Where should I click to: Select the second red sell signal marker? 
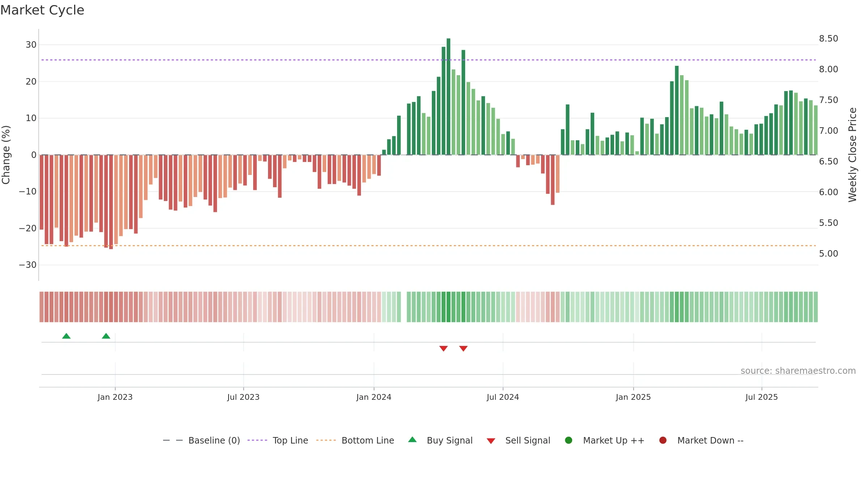click(x=463, y=348)
